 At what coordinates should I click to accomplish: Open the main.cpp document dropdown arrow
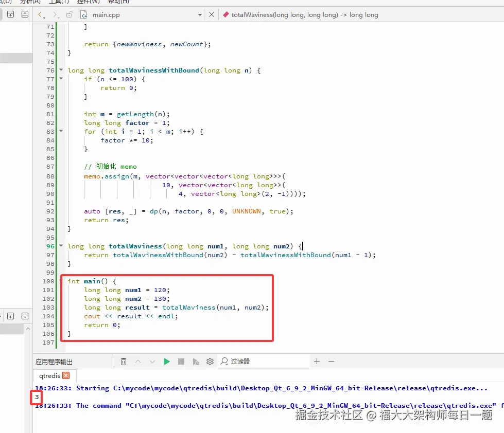[x=200, y=15]
